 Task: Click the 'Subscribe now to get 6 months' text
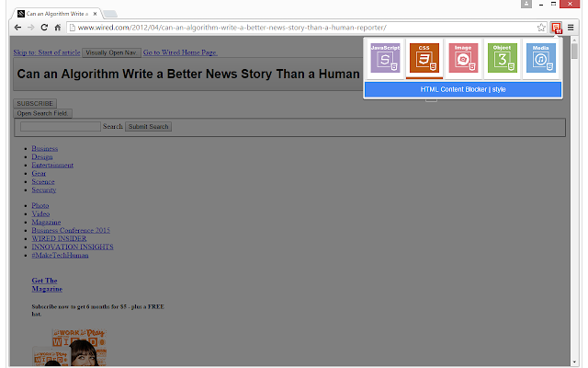pos(98,310)
